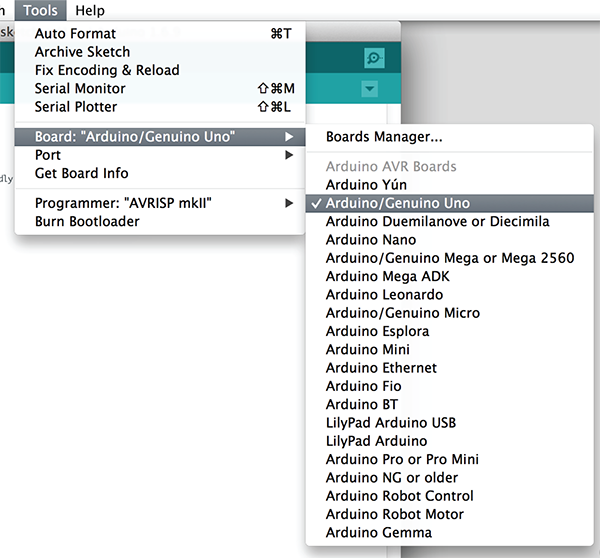Select Burn Bootloader
The width and height of the screenshot is (600, 558).
tap(160, 222)
